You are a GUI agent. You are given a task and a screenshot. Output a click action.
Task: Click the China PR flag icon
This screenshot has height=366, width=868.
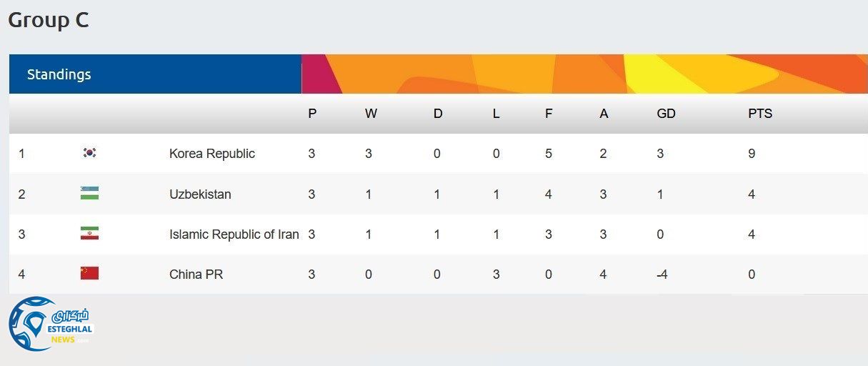[x=89, y=273]
